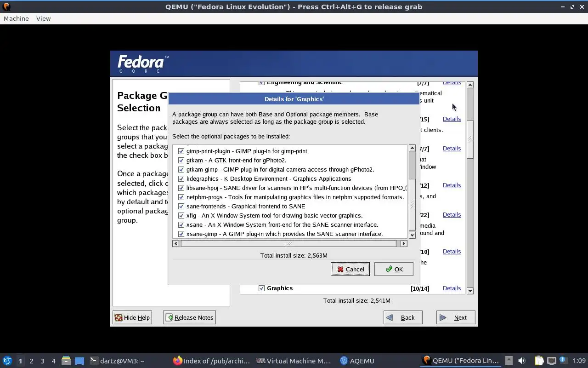Click the QEMU Fedora Linux taskbar entry
This screenshot has width=588, height=368.
461,361
